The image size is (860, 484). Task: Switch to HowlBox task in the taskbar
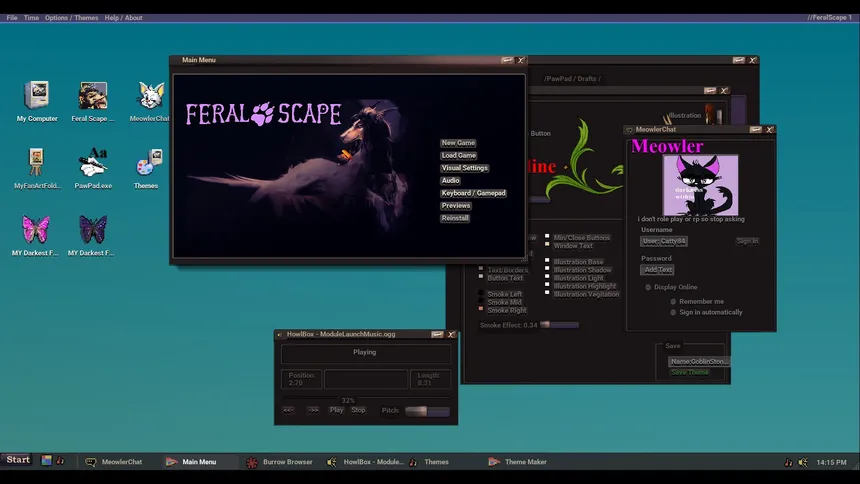point(366,462)
